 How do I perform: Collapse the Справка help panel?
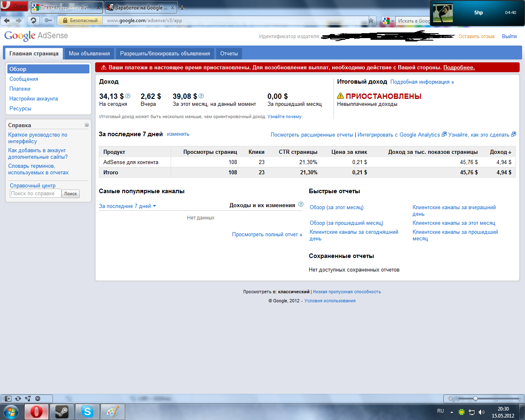87,125
